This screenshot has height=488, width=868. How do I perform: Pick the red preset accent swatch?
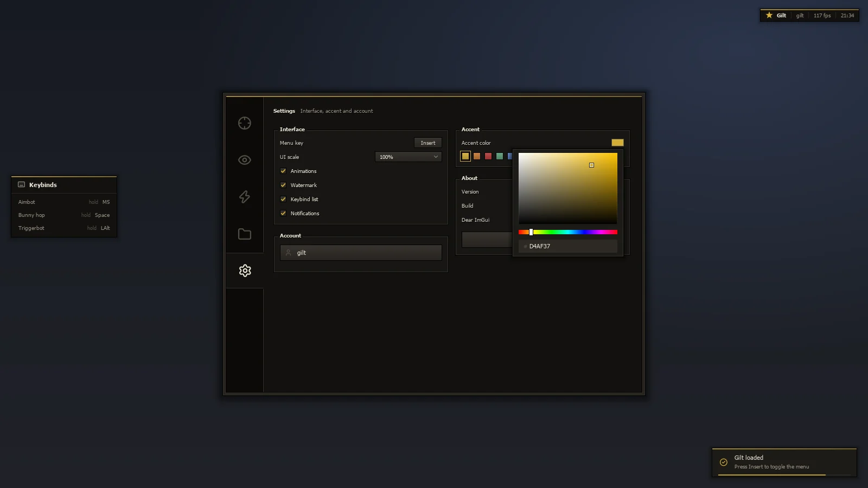pyautogui.click(x=488, y=156)
